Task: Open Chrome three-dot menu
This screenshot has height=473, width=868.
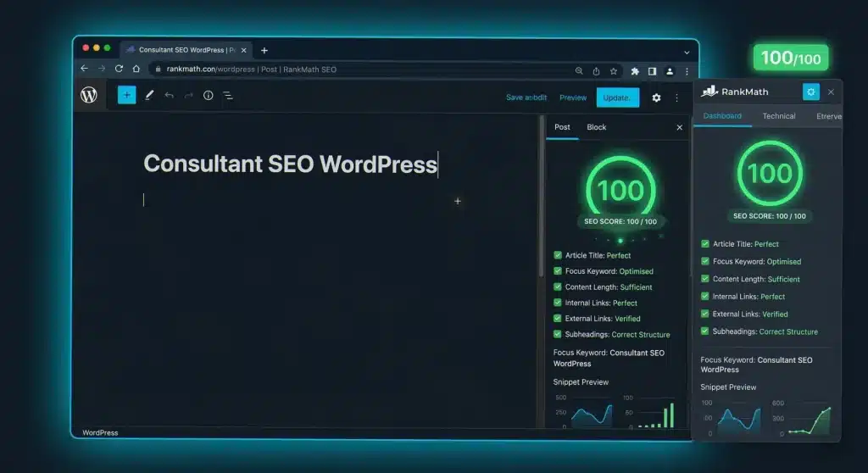Action: 687,71
